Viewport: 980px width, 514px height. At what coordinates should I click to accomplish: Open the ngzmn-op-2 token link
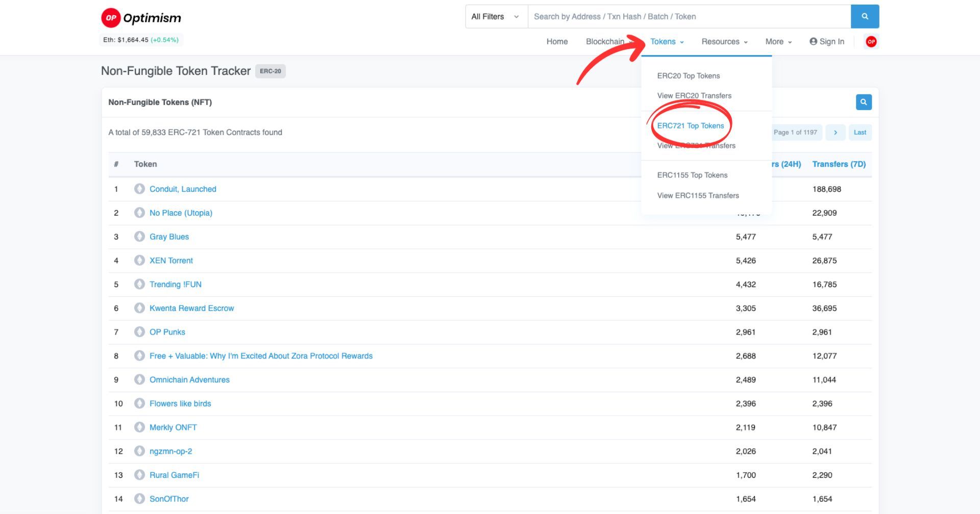(x=170, y=451)
